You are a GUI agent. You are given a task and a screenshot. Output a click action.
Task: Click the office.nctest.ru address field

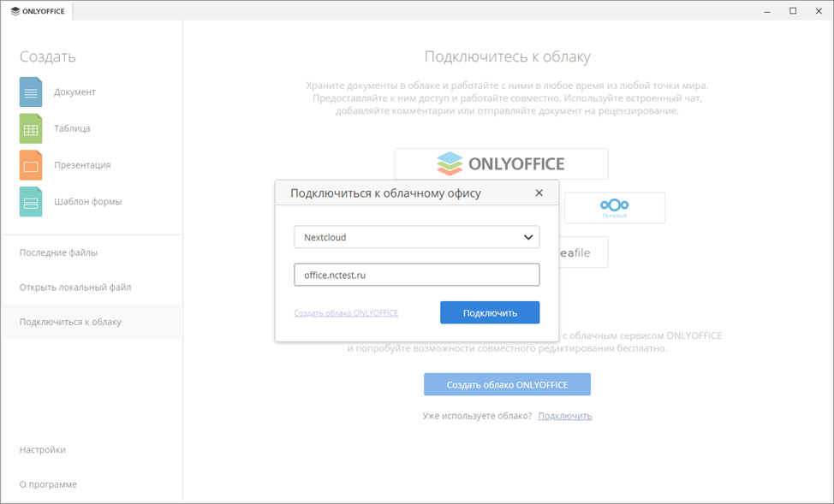tap(416, 275)
